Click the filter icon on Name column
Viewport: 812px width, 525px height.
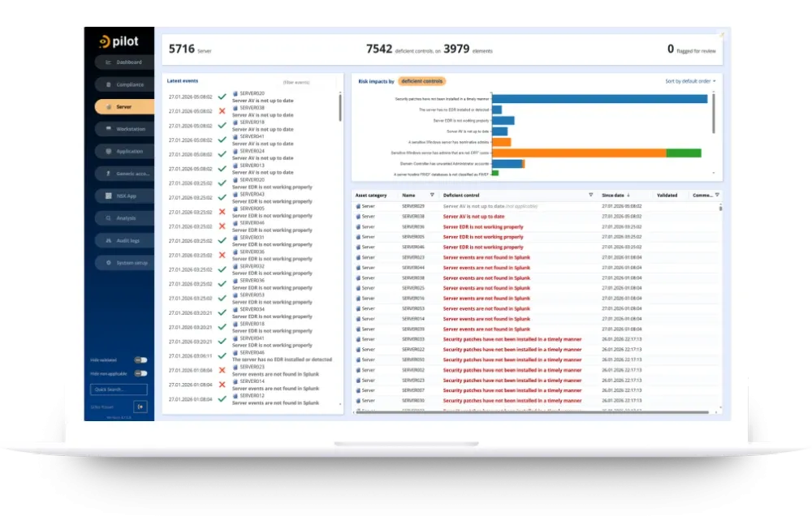tap(432, 196)
